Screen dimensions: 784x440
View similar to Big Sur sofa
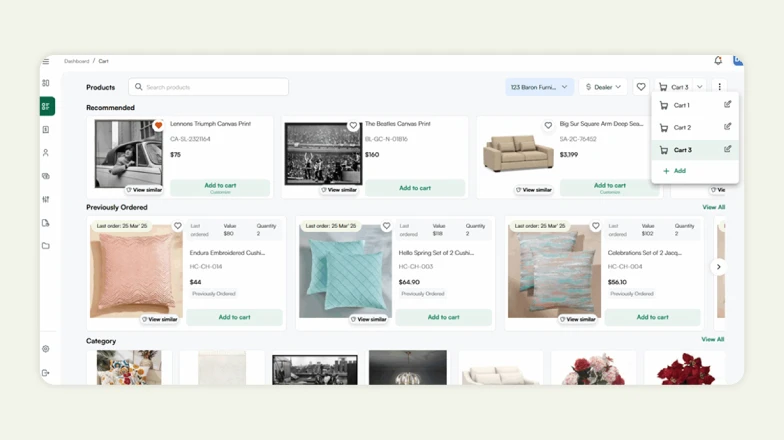(534, 190)
